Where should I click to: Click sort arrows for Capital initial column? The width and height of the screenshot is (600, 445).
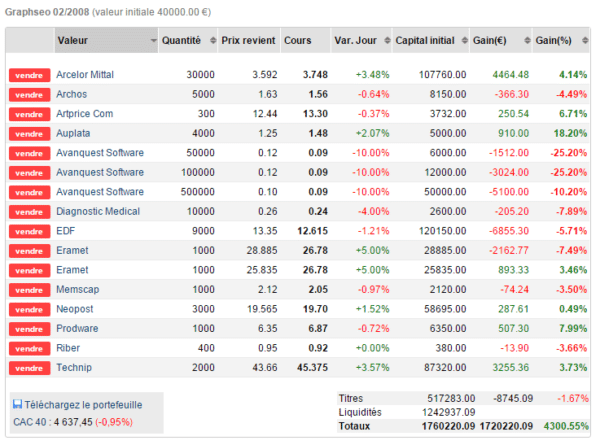(x=465, y=40)
